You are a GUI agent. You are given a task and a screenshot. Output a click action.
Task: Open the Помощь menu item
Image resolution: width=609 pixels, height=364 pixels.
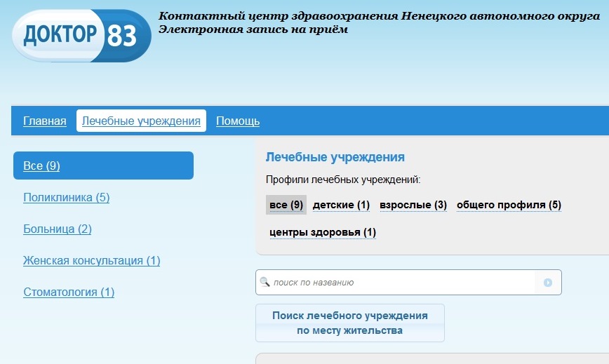(x=238, y=121)
